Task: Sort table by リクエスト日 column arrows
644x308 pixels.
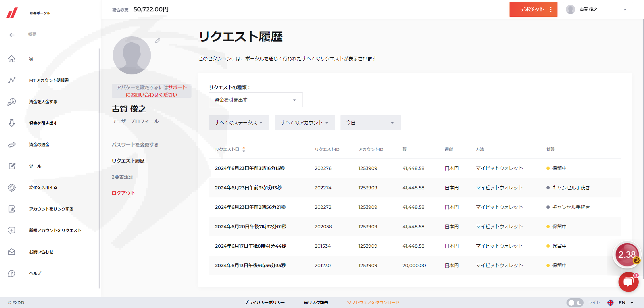Action: coord(244,149)
